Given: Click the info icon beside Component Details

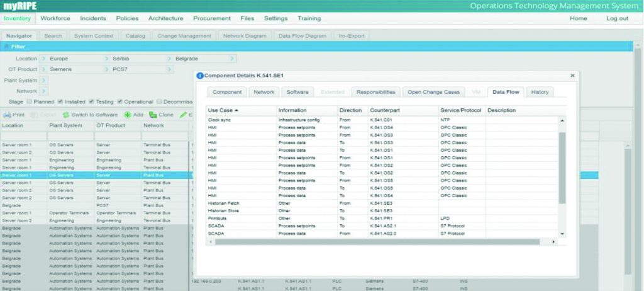Looking at the screenshot, I should click(x=200, y=75).
